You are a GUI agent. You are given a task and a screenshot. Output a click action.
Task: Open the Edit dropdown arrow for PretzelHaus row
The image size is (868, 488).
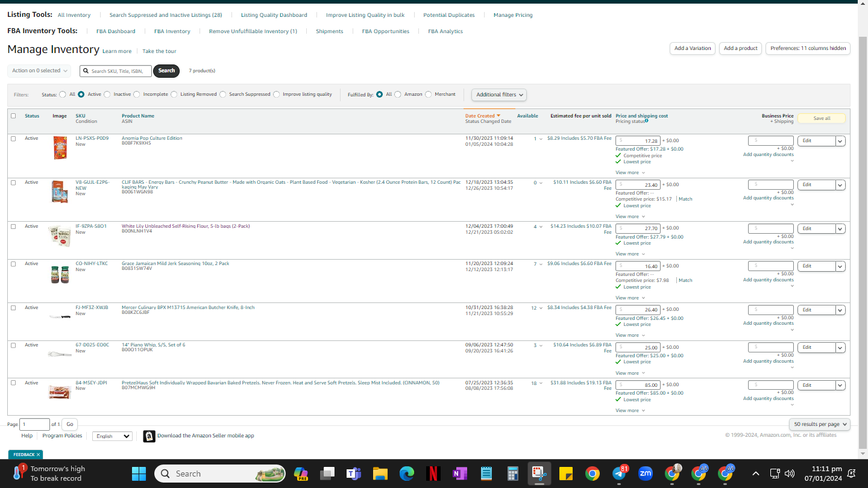(x=840, y=386)
